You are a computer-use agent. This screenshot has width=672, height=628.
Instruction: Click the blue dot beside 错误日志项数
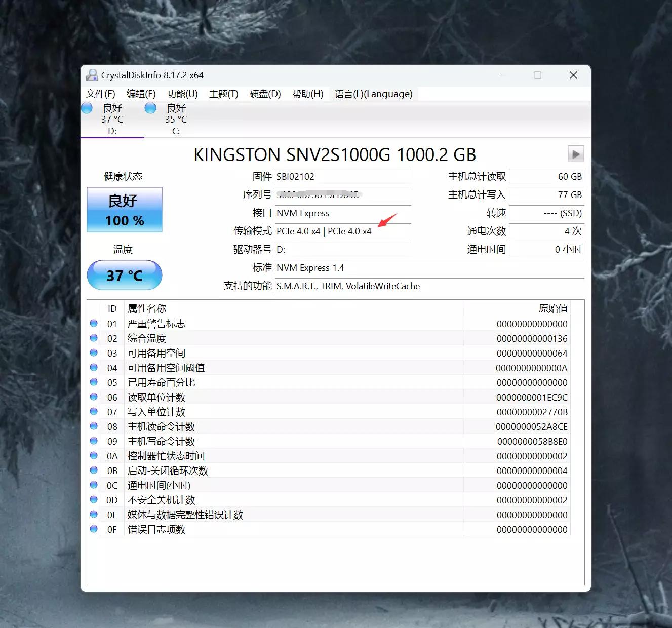pos(94,529)
